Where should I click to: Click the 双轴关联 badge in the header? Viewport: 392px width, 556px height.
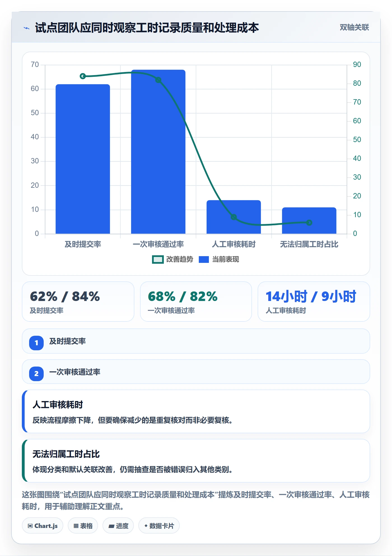(x=354, y=27)
